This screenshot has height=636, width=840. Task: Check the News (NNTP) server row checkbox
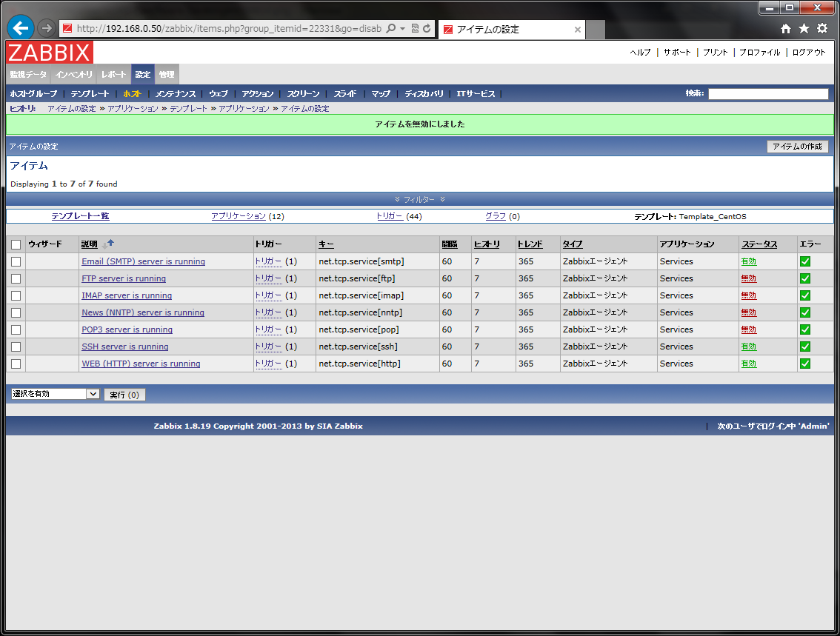point(16,312)
